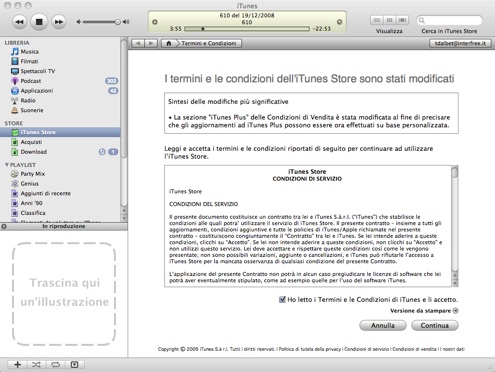Click the mute speaker icon left of volume
495x372 pixels.
click(79, 22)
